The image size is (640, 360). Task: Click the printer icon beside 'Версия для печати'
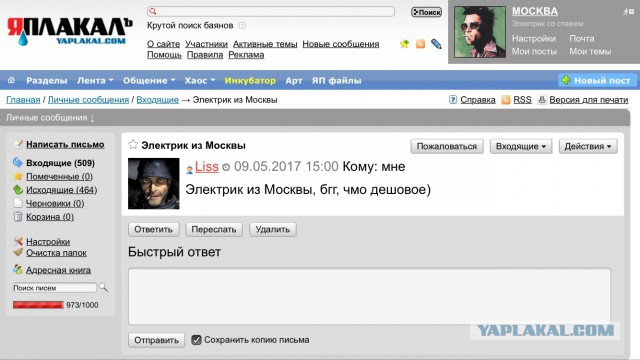542,100
